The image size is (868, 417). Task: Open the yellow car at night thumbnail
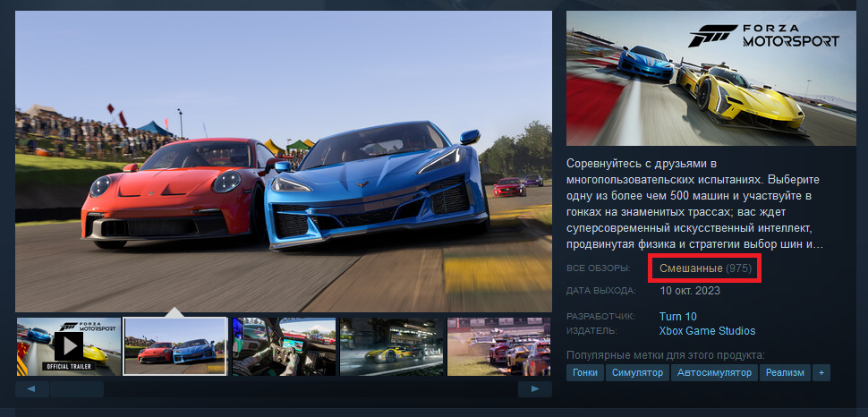pos(391,346)
